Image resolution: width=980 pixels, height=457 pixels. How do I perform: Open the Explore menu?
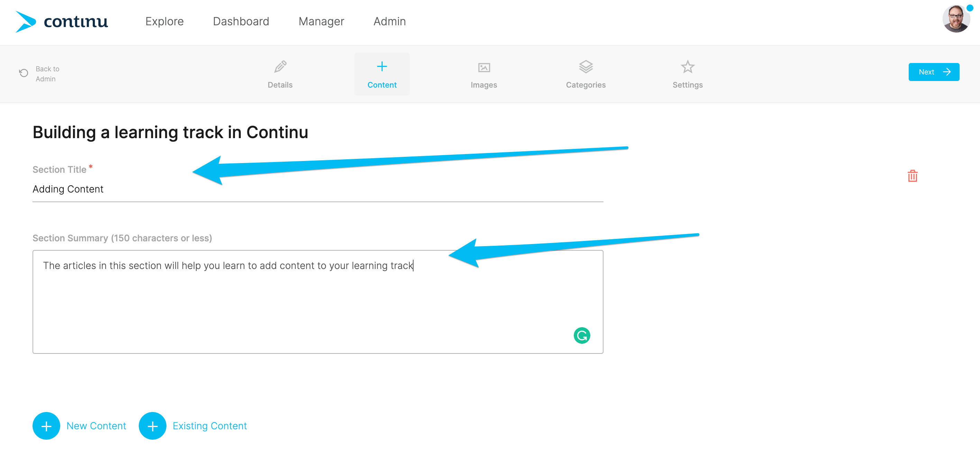tap(164, 22)
